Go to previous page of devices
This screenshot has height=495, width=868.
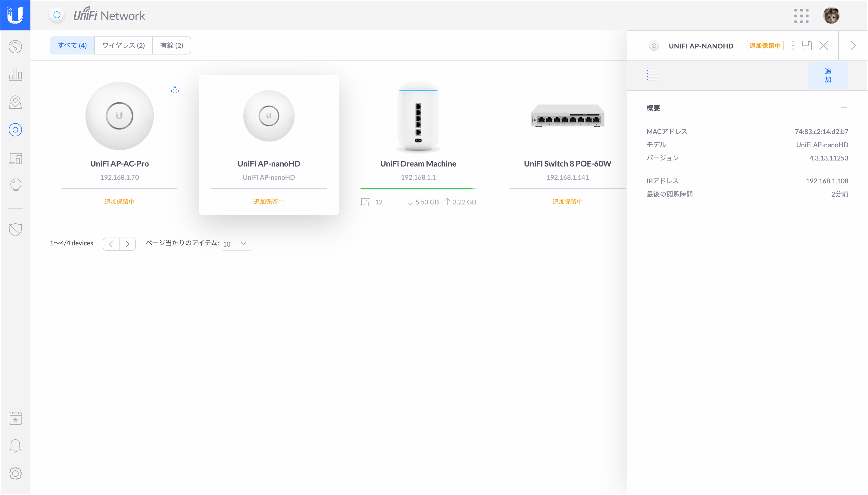tap(111, 244)
